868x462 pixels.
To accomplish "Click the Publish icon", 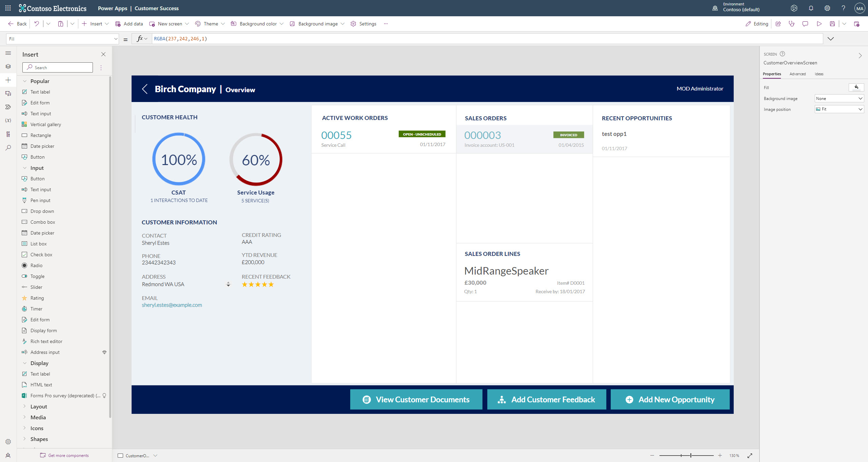I will [857, 24].
